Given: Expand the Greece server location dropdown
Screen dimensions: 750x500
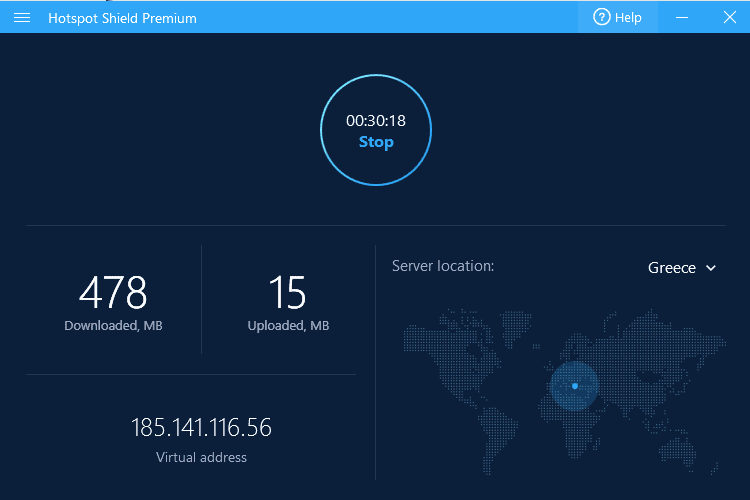Looking at the screenshot, I should (682, 267).
